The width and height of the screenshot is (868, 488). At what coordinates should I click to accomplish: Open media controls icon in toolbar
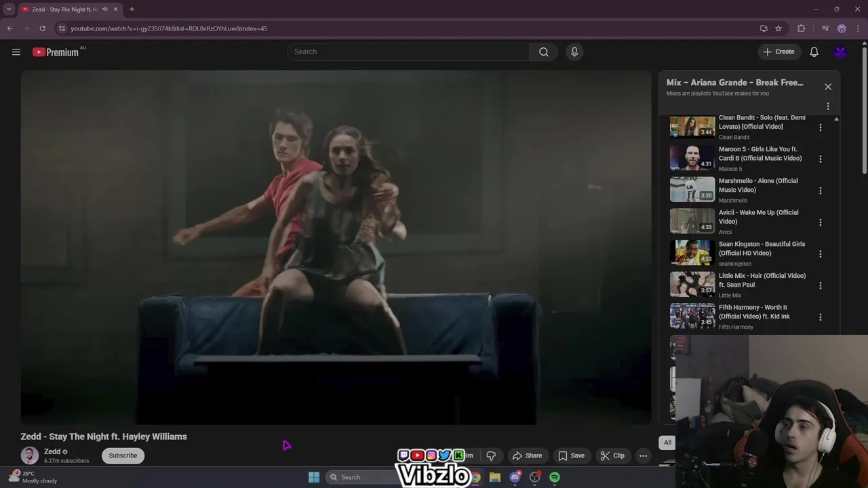click(x=825, y=28)
